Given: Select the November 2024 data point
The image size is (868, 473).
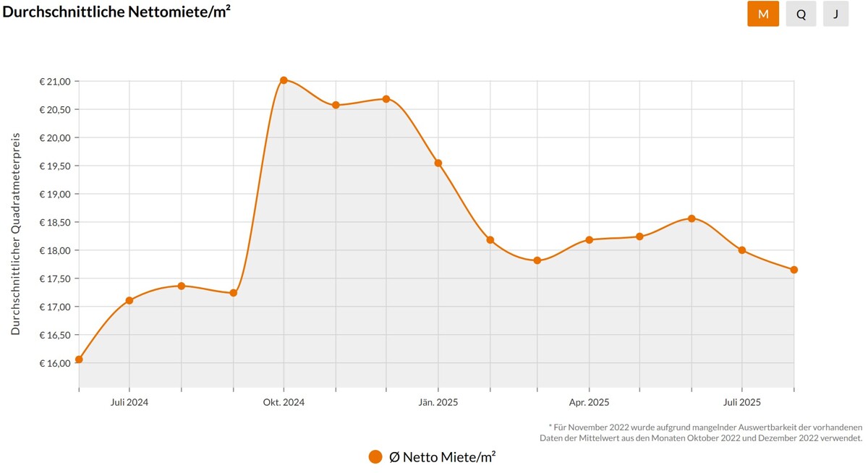Looking at the screenshot, I should [336, 105].
